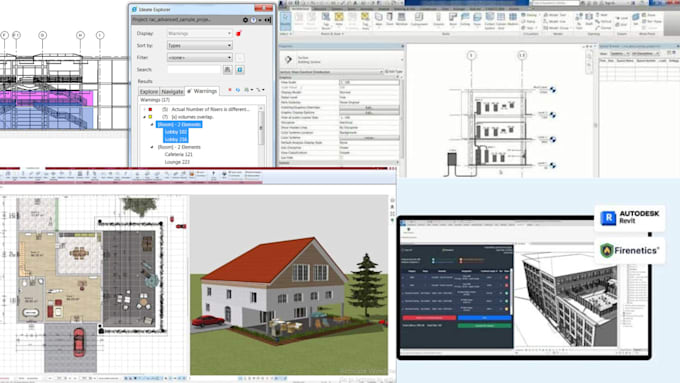Screen dimensions: 680x383
Task: Click the blue button in tablet panel
Action: pyautogui.click(x=484, y=318)
